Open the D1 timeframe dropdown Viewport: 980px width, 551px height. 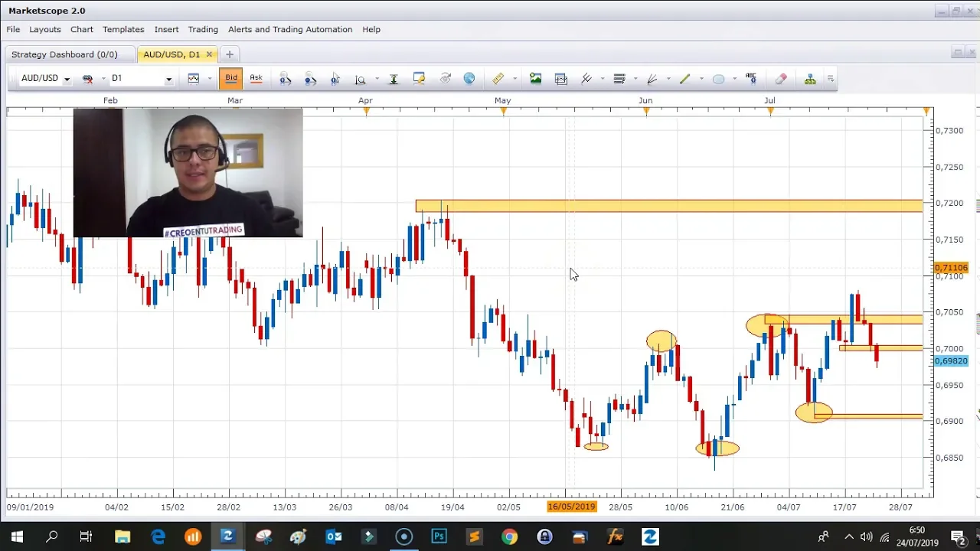point(168,79)
